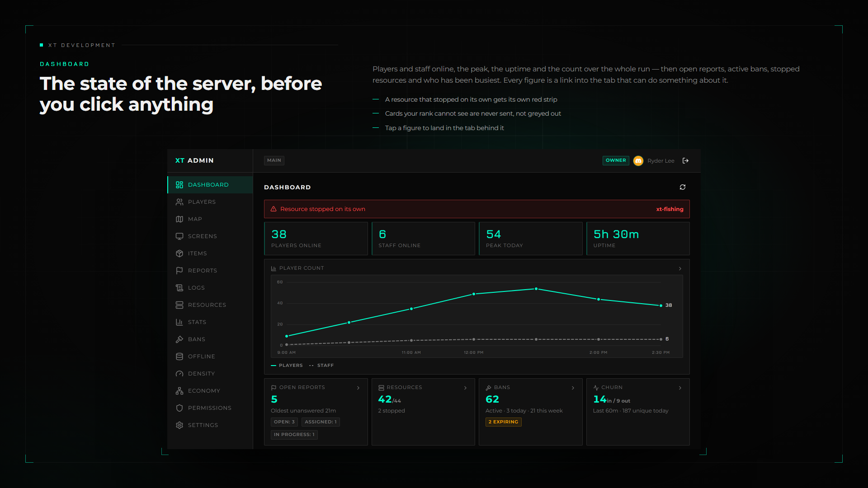Open the Open Reports card chevron
The height and width of the screenshot is (488, 868).
[358, 388]
